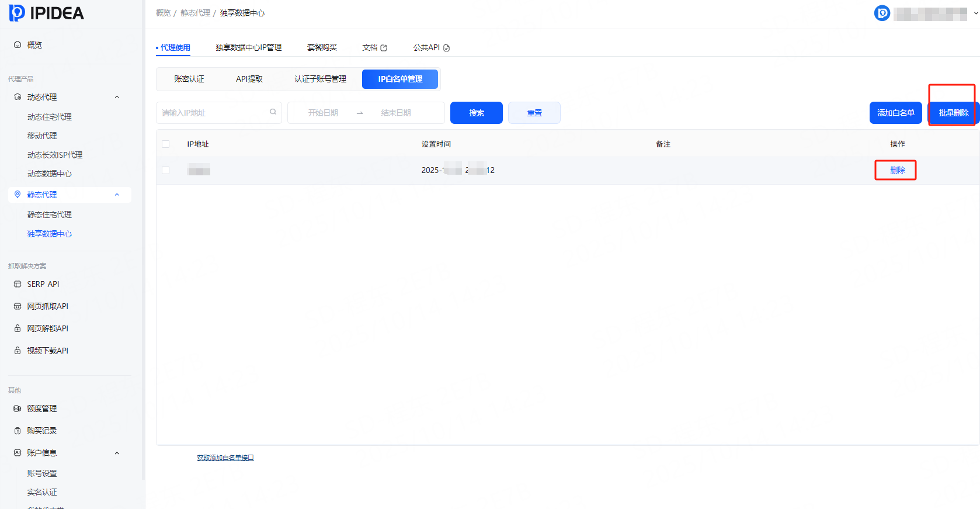The image size is (980, 509).
Task: Click the SERP API sidebar icon
Action: 18,284
